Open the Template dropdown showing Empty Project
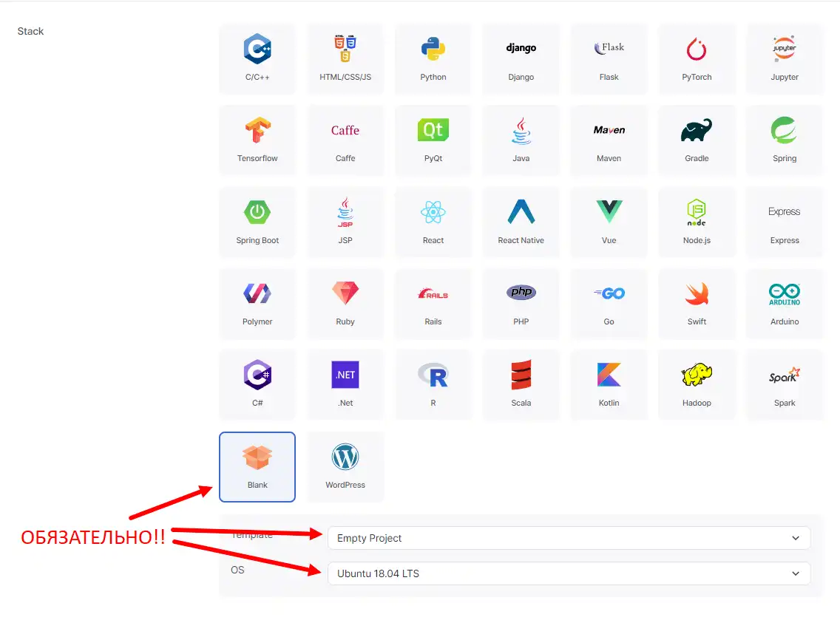 [x=569, y=538]
